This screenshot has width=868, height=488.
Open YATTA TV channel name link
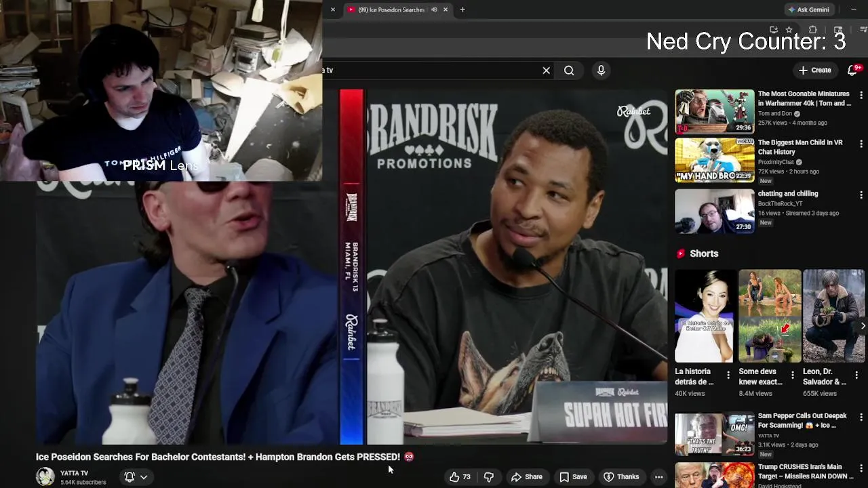tap(74, 473)
